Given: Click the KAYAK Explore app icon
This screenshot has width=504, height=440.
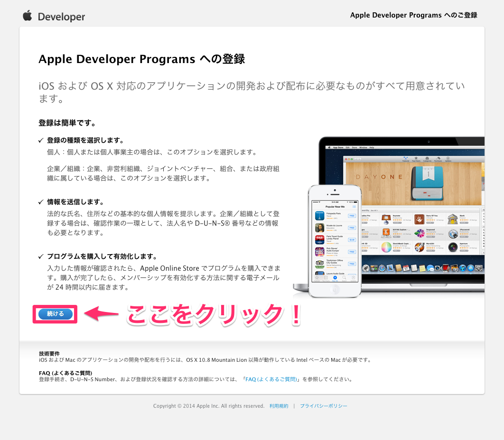Looking at the screenshot, I should 386,232.
